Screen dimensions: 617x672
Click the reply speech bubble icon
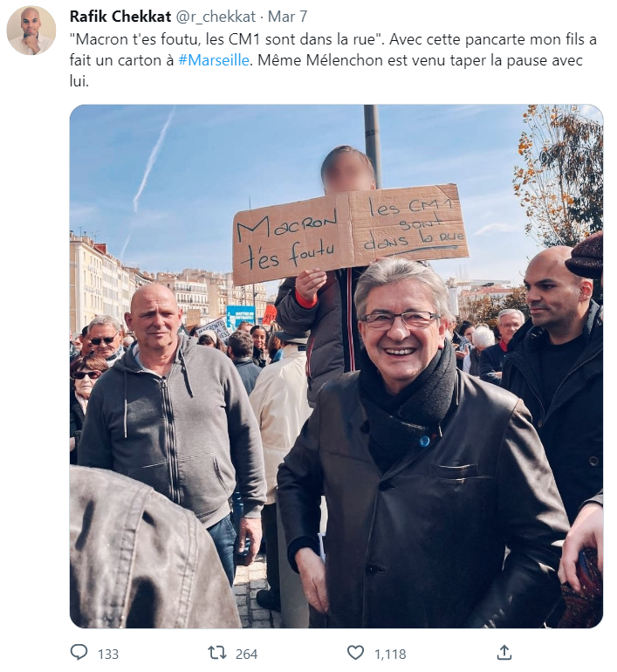(79, 652)
